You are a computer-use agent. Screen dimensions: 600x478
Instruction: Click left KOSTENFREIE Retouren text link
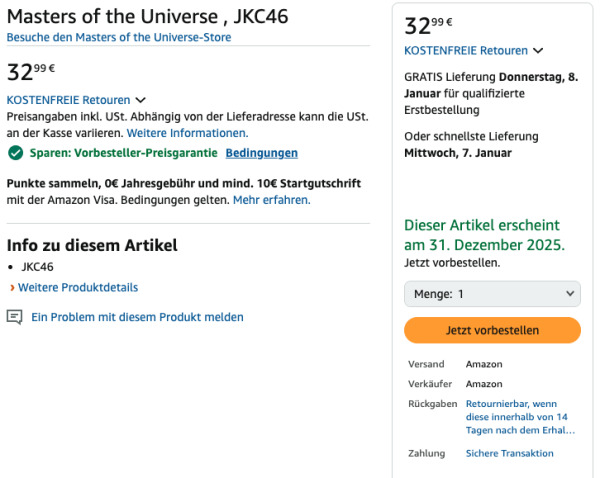click(68, 100)
